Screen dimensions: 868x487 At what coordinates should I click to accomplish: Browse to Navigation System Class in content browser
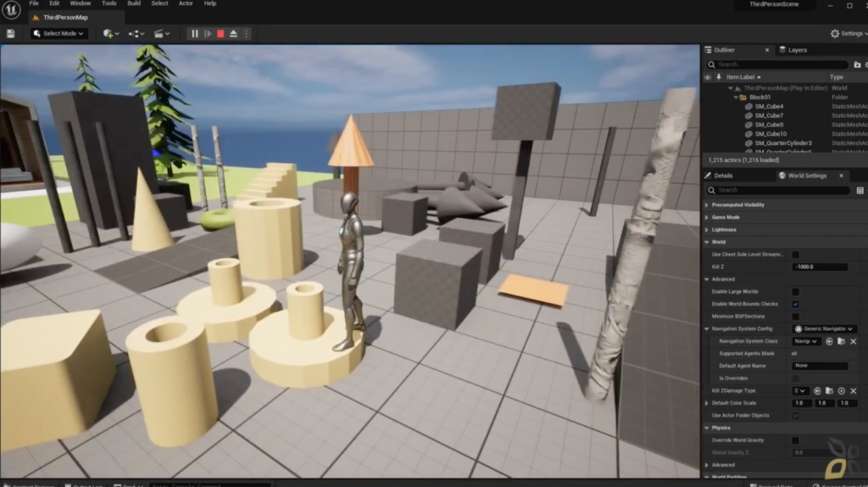click(842, 341)
